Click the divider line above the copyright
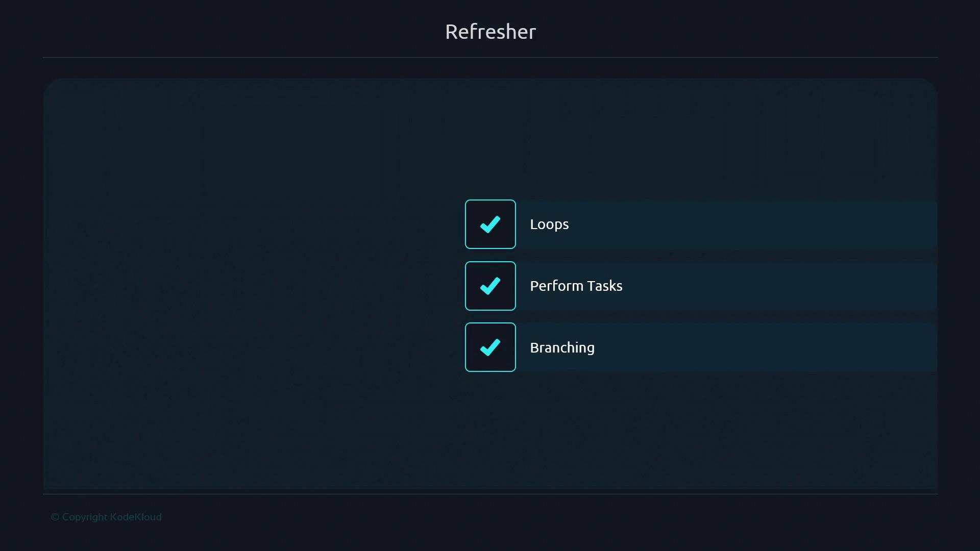This screenshot has width=980, height=551. coord(490,494)
